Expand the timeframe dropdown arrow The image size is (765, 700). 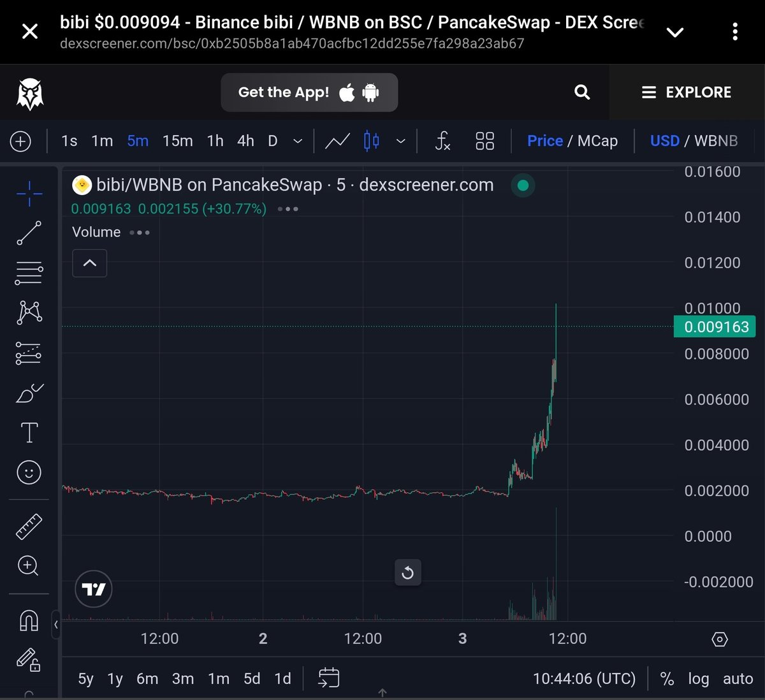298,141
